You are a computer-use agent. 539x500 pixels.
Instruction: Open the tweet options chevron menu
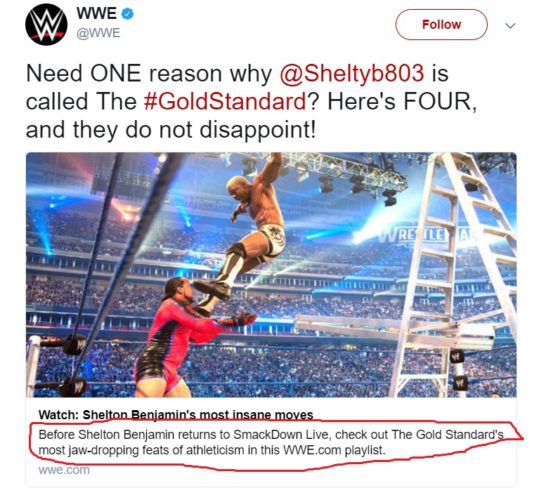510,26
